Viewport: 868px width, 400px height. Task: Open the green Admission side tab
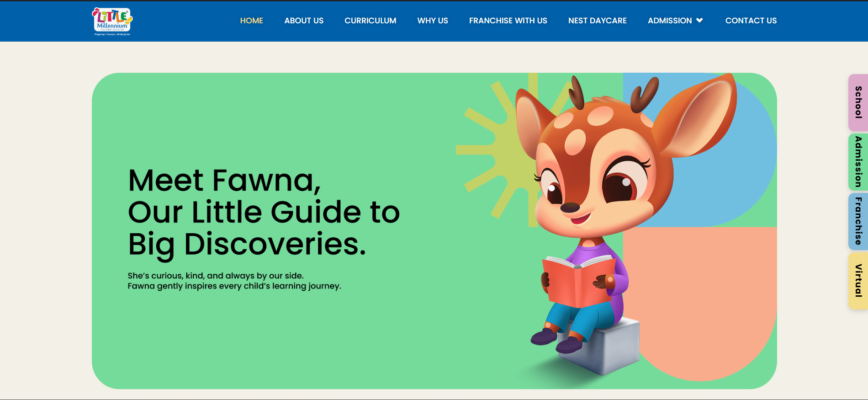[x=858, y=162]
